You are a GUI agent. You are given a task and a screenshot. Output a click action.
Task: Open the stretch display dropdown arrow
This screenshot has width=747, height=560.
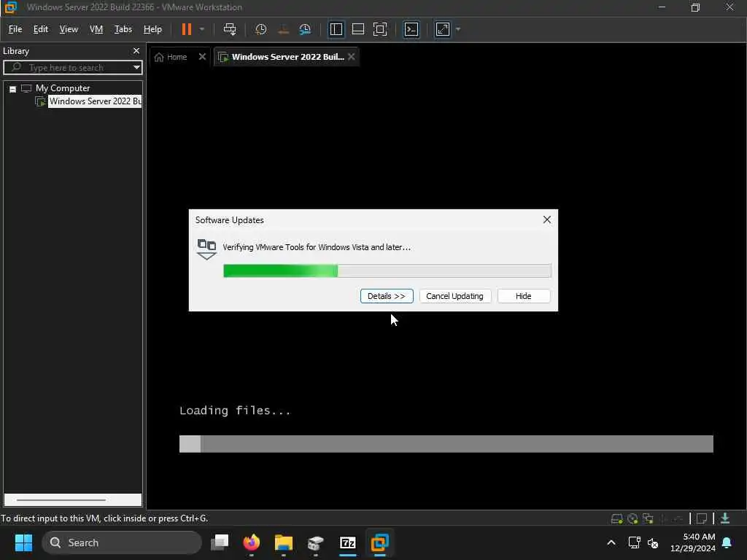tap(458, 29)
